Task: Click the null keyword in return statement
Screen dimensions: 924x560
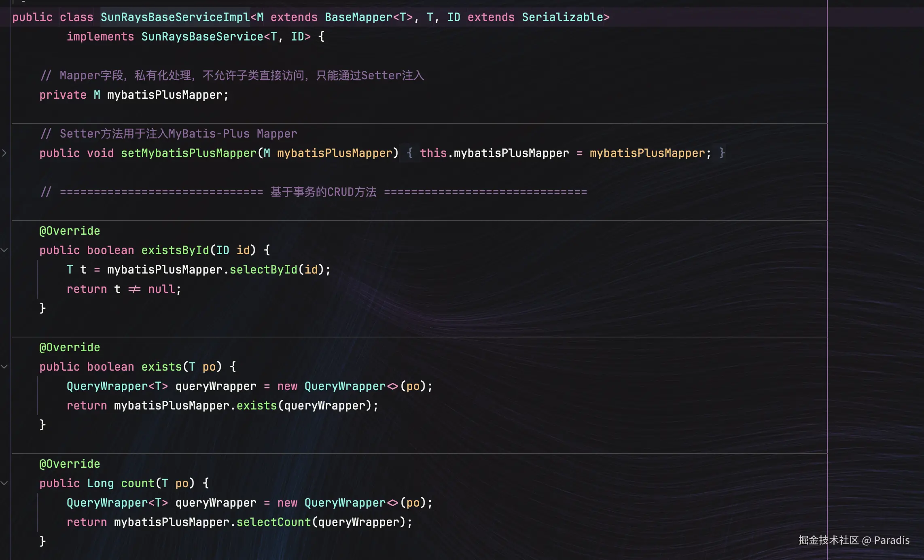Action: coord(161,289)
